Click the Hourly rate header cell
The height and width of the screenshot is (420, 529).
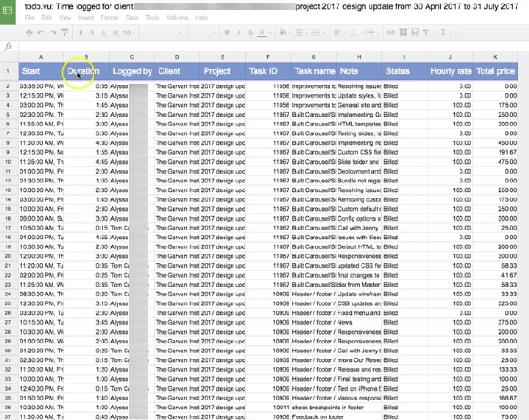[x=450, y=71]
